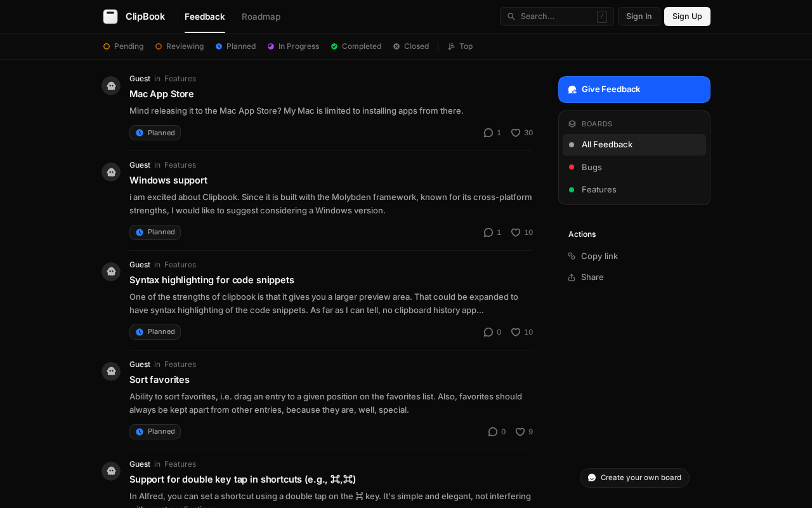Click comment icon on Syntax highlighting post

pos(488,332)
